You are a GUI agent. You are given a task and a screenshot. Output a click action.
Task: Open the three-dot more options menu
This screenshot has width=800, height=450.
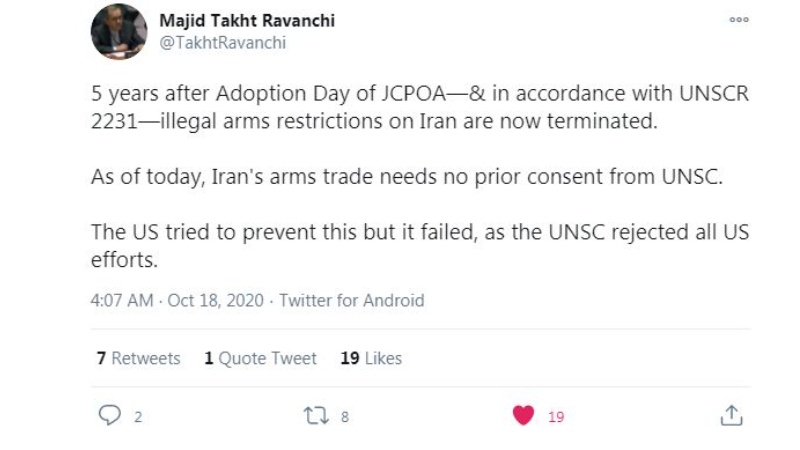point(739,20)
